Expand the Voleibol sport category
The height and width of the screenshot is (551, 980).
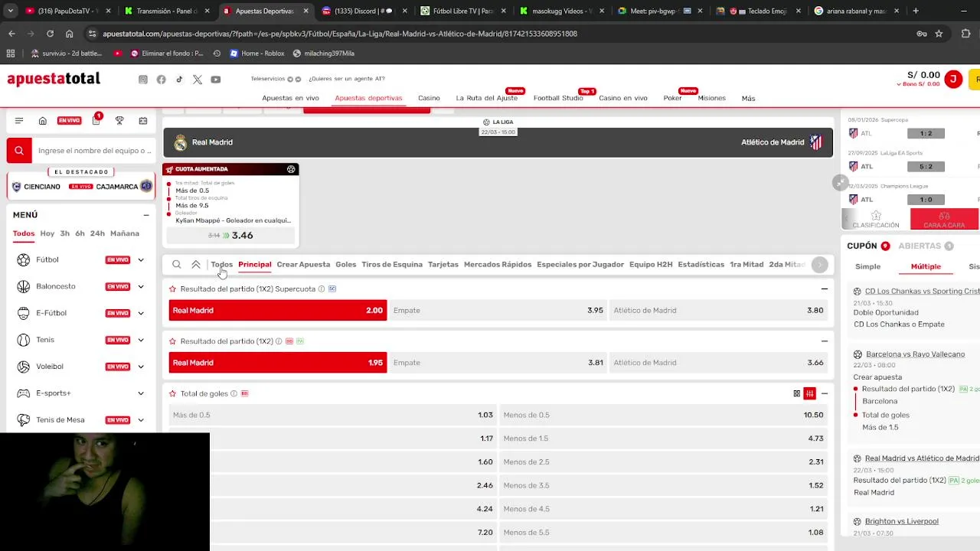click(141, 367)
